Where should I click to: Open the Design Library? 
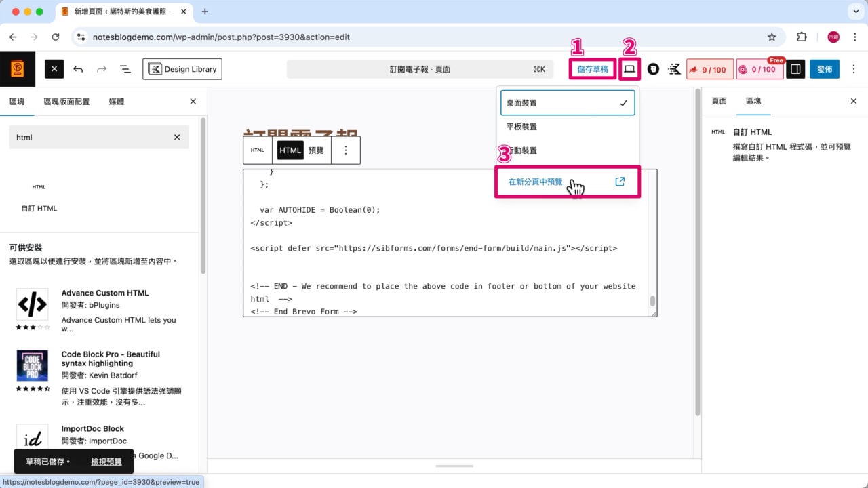point(181,68)
